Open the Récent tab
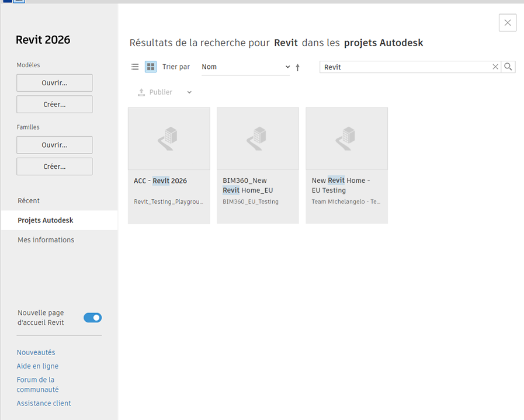 click(x=29, y=201)
